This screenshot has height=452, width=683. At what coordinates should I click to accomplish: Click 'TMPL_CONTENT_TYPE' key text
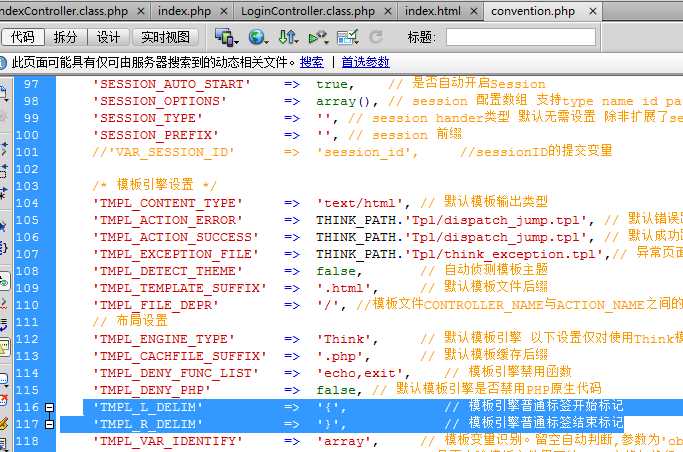(168, 203)
